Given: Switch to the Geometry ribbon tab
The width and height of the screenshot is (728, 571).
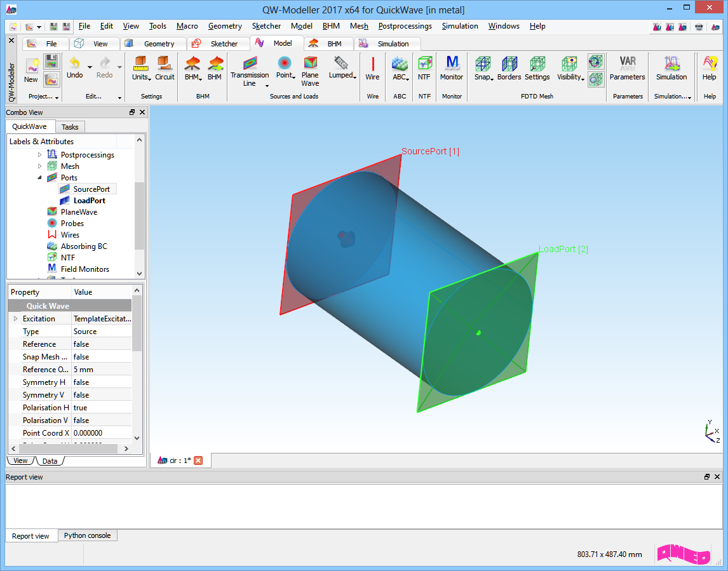Looking at the screenshot, I should click(154, 44).
